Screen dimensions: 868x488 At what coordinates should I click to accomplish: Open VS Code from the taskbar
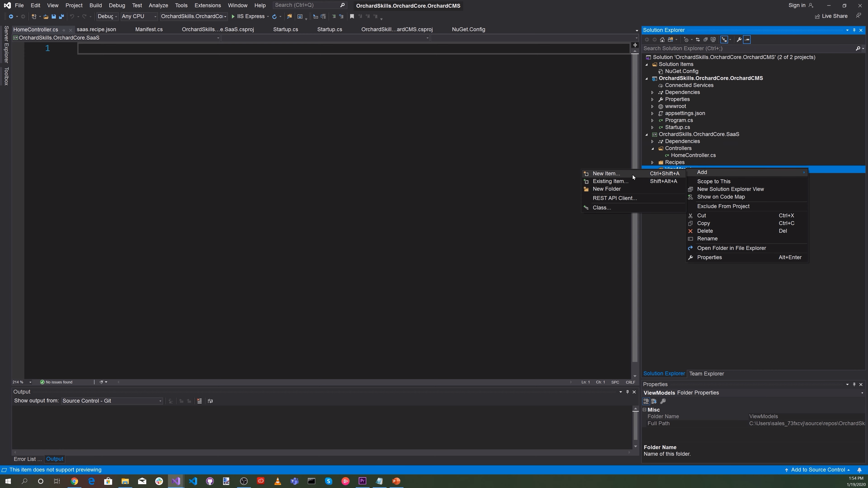193,482
